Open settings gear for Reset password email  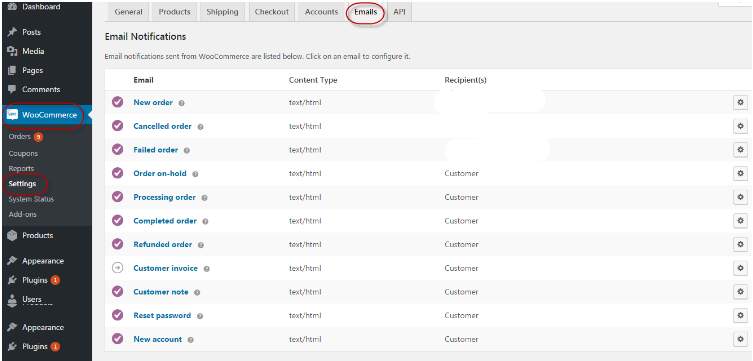click(x=740, y=315)
